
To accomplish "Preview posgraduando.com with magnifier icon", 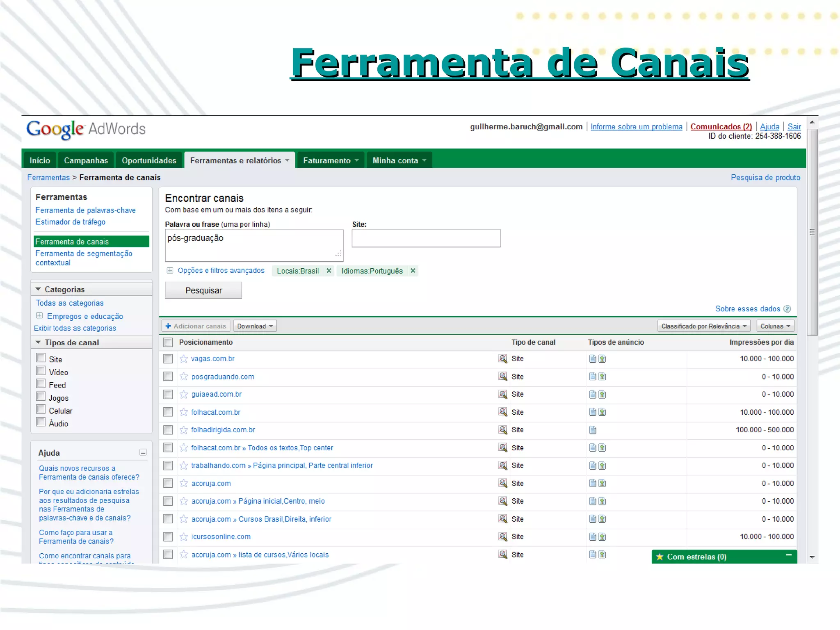I will [503, 376].
